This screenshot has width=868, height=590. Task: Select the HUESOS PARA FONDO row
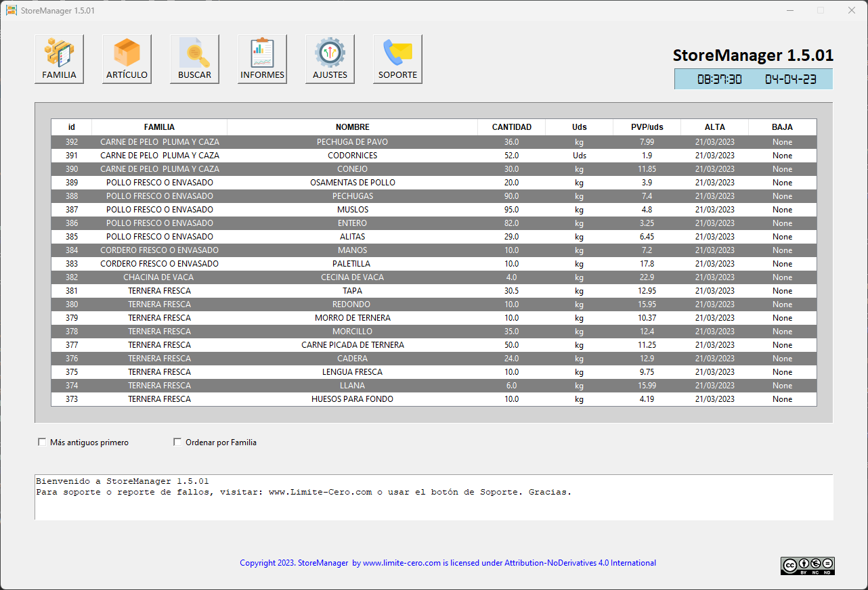pos(434,399)
